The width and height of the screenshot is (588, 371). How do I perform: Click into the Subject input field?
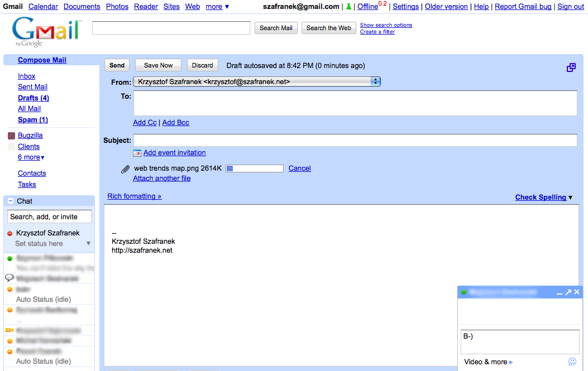coord(355,140)
